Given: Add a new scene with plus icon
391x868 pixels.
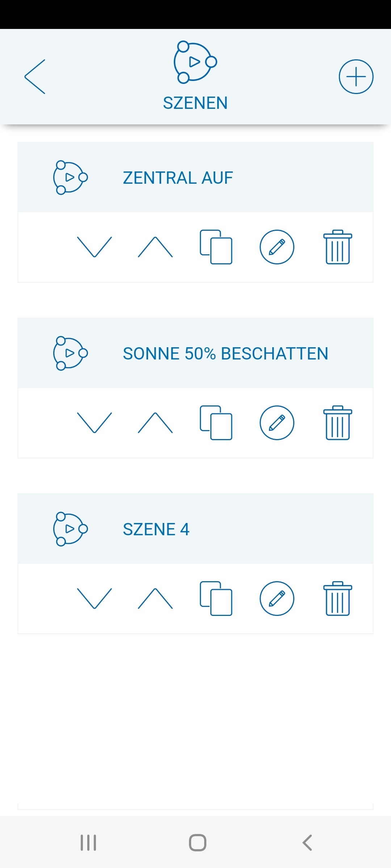Looking at the screenshot, I should click(x=356, y=77).
